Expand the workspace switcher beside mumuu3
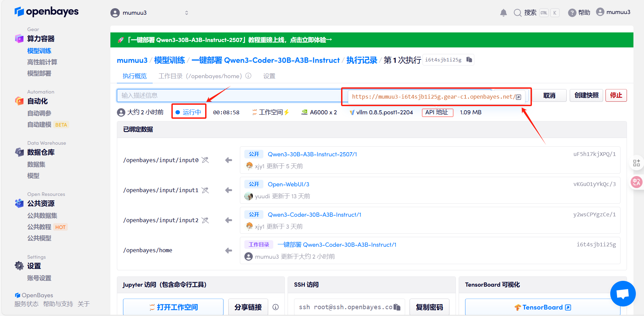This screenshot has width=644, height=316. (187, 12)
